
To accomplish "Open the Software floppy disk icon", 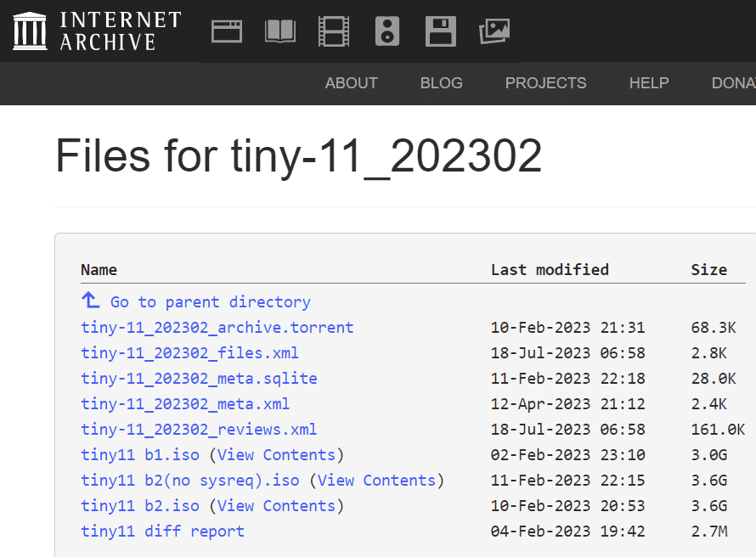I will point(441,31).
